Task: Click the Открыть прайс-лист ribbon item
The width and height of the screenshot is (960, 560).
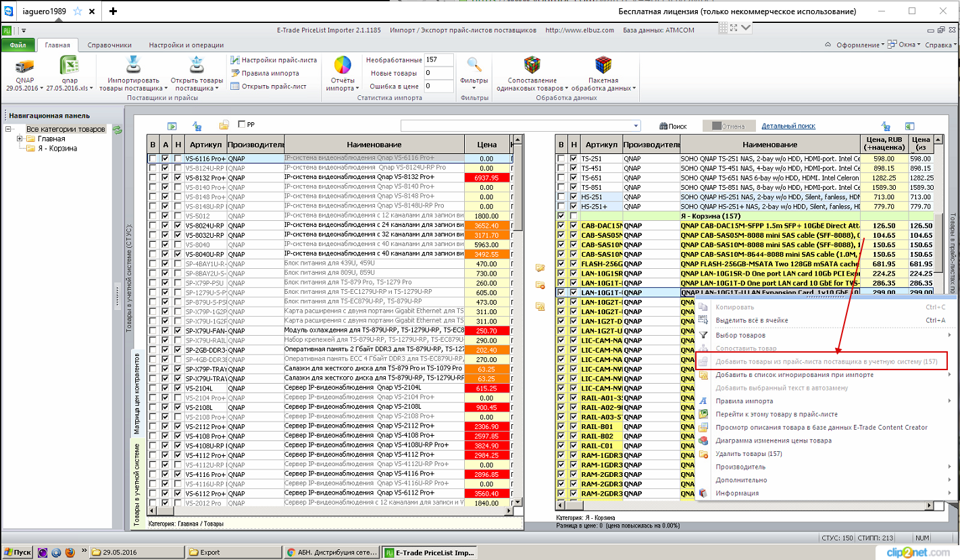Action: pos(268,86)
